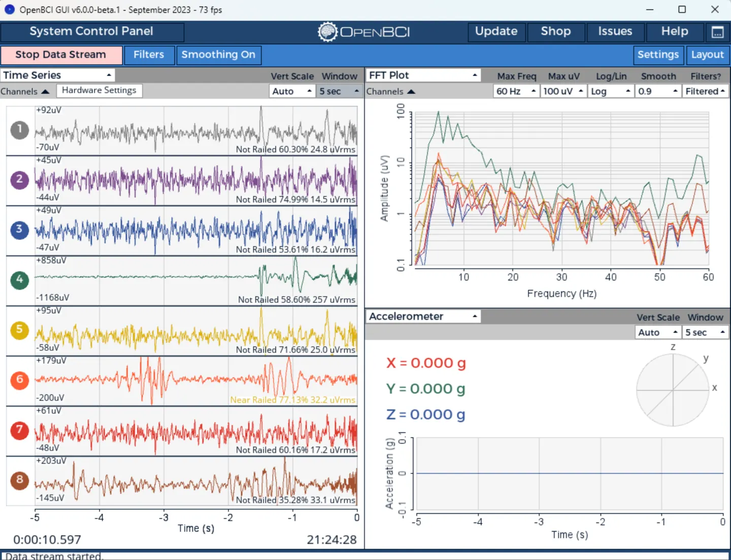
Task: Change FFT Max uV 100 uV dropdown
Action: coord(563,91)
